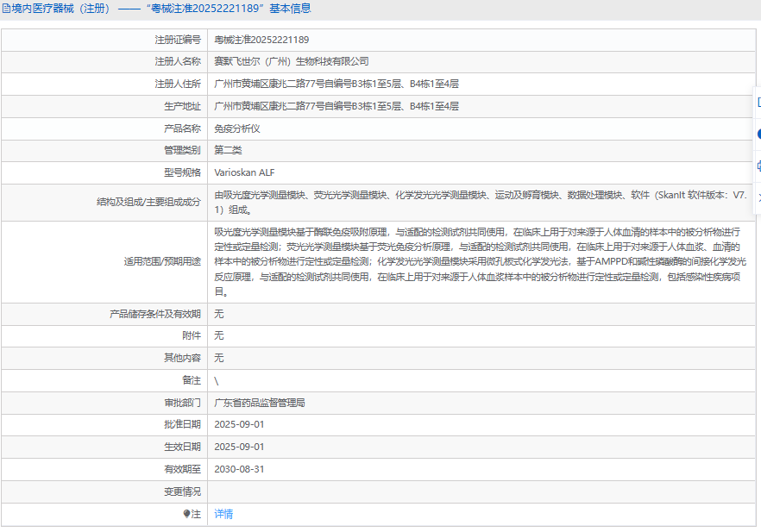Click the 适用范围/预期用途 row label
Image resolution: width=761 pixels, height=532 pixels.
tap(160, 261)
